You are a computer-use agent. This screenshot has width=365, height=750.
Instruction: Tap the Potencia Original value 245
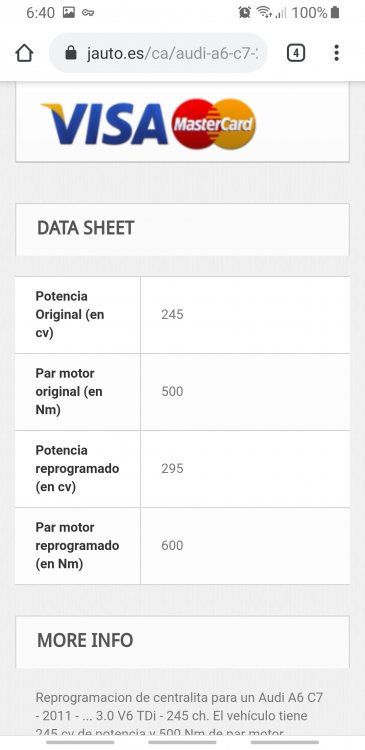(x=172, y=315)
